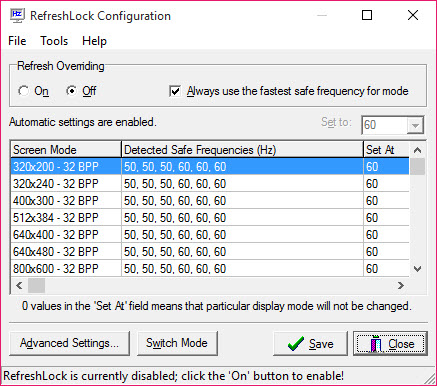Save the configuration with the Save button
437x386 pixels.
(x=310, y=343)
